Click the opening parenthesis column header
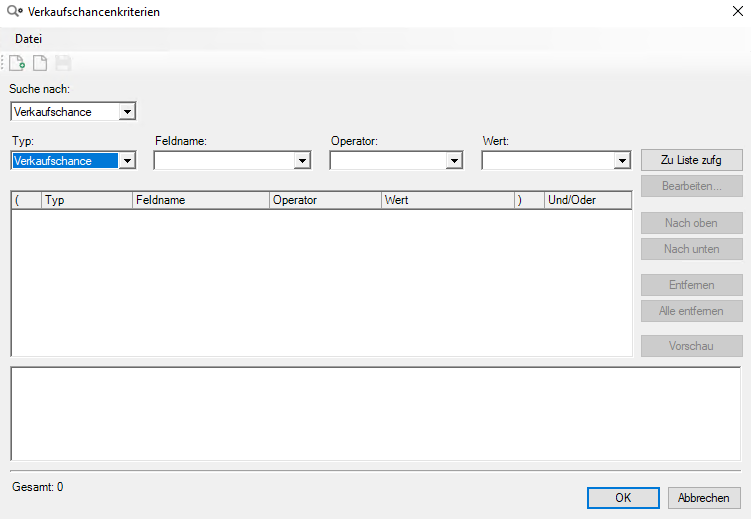Screen dimensions: 751x519 tap(26, 200)
